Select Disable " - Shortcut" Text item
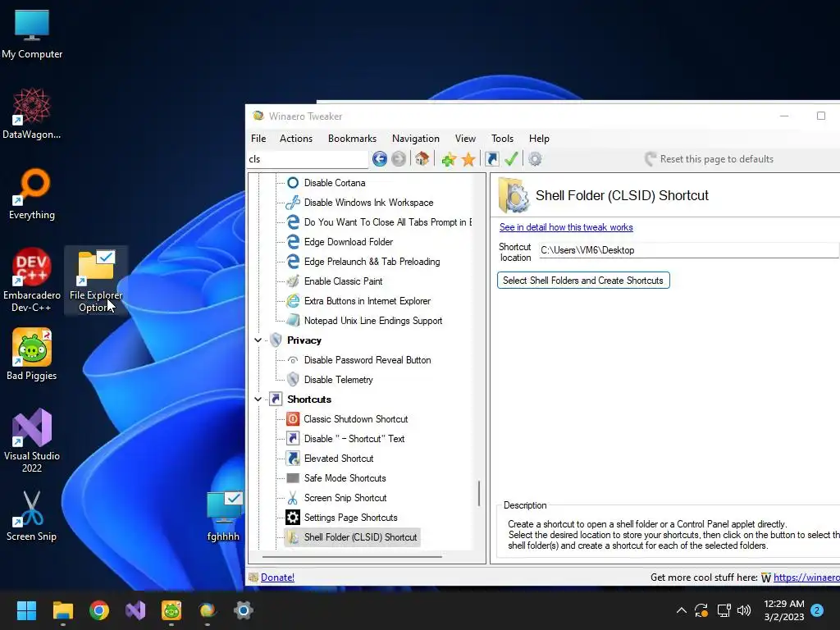The height and width of the screenshot is (630, 840). pos(354,439)
